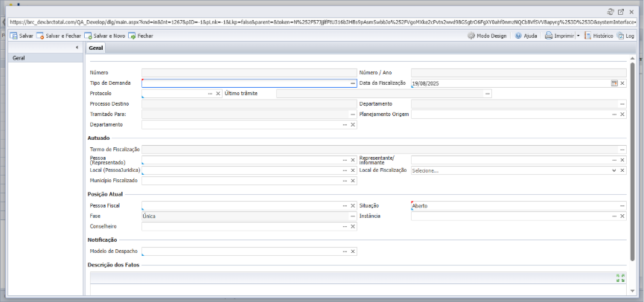Clear the Data da Fiscalização field
Viewport: 644px width, 302px height.
pos(622,83)
